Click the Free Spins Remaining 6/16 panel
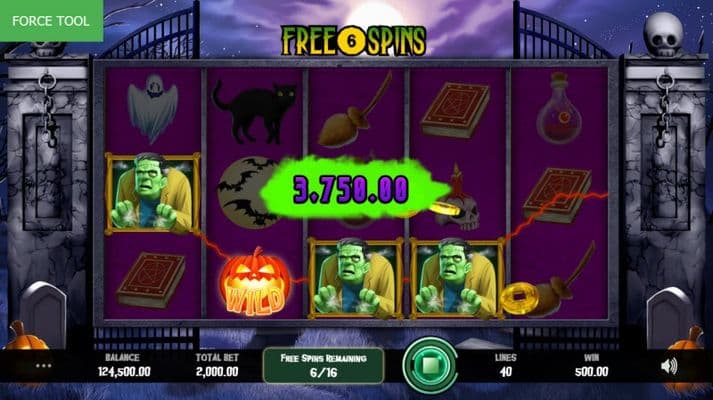Image resolution: width=713 pixels, height=400 pixels. pyautogui.click(x=323, y=365)
